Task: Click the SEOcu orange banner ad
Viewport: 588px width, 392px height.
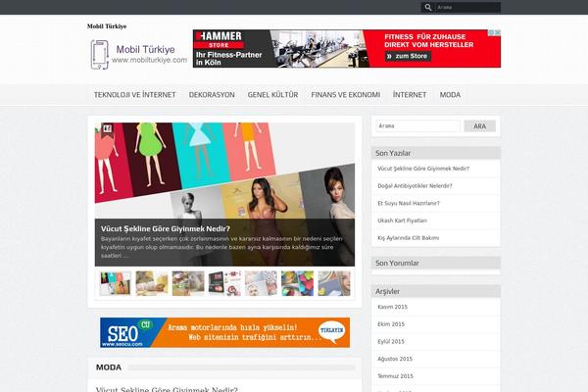Action: click(224, 332)
